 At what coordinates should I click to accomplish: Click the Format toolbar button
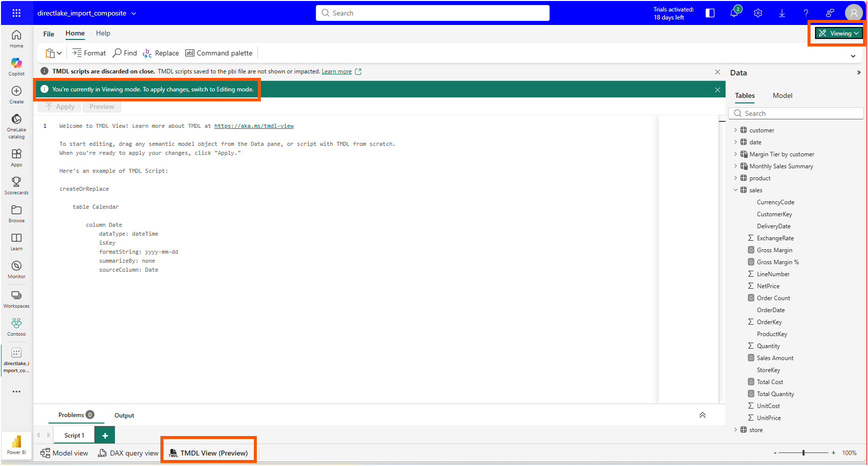click(89, 53)
